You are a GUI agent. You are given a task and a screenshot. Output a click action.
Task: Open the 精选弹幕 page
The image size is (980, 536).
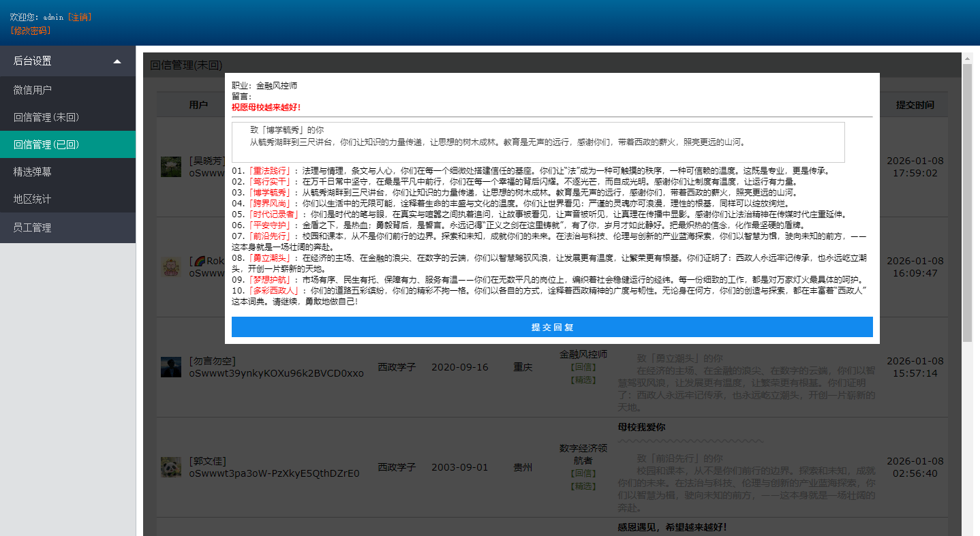click(33, 172)
